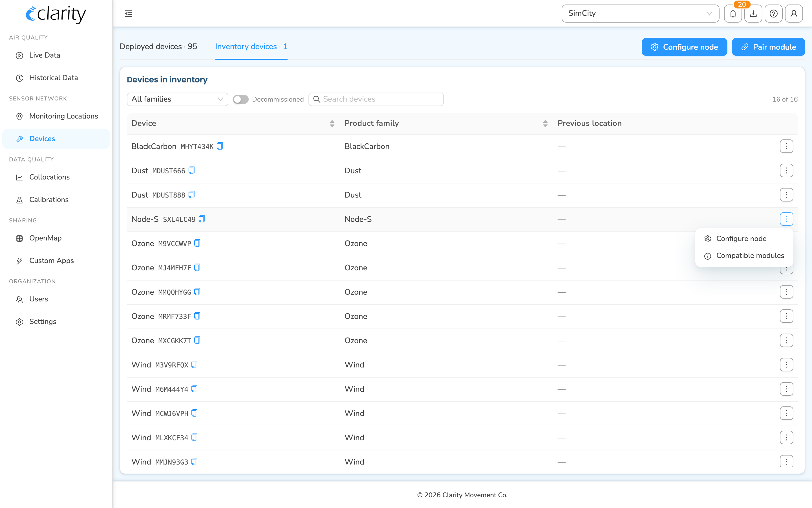Copy the MDUST888 device ID
This screenshot has width=812, height=508.
[x=192, y=194]
